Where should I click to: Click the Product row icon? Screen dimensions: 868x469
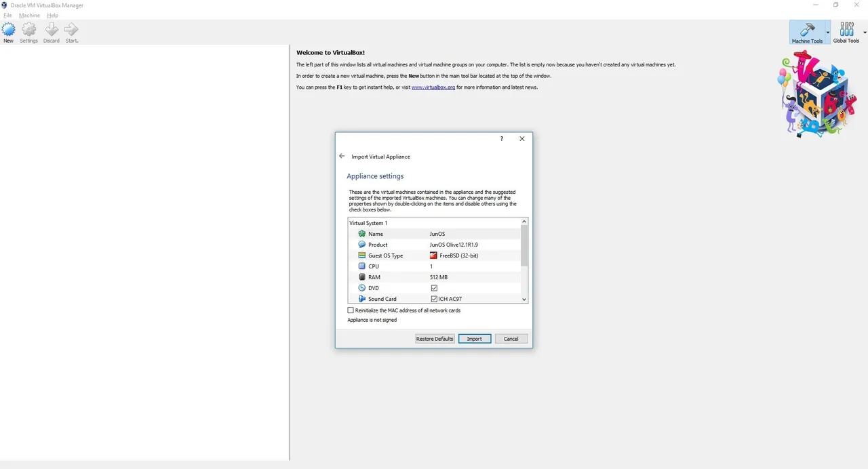(x=362, y=245)
